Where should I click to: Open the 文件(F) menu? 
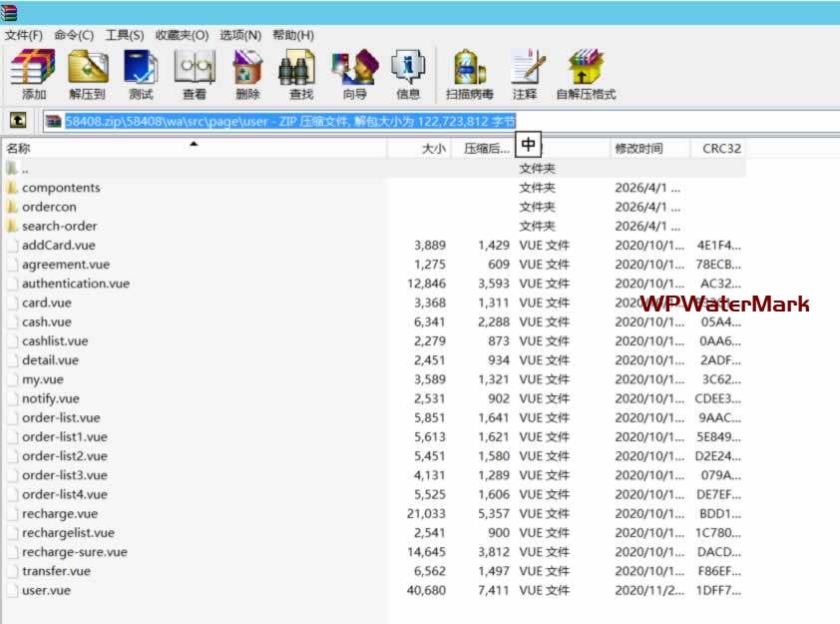click(x=23, y=35)
